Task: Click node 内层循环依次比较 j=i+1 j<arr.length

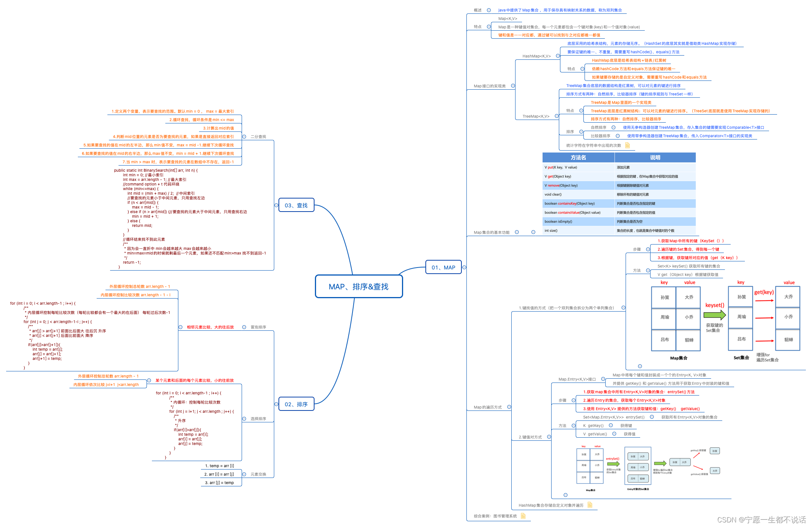Action: click(x=106, y=384)
